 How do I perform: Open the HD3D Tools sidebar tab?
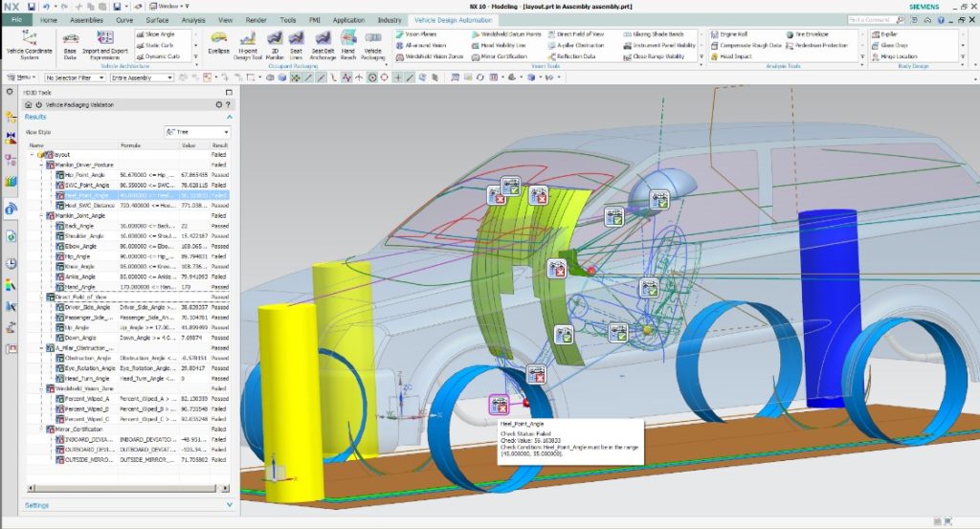point(11,208)
